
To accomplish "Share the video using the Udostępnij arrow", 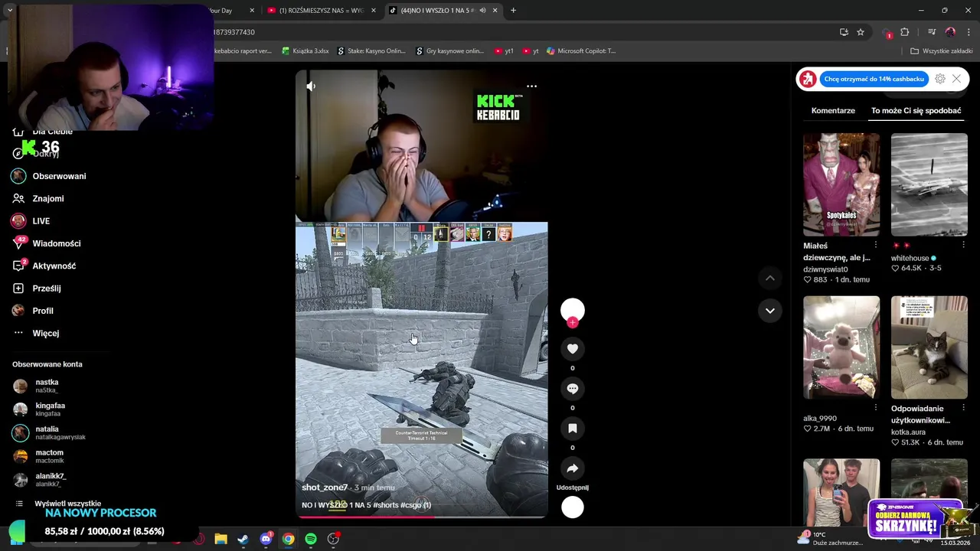I will click(573, 468).
